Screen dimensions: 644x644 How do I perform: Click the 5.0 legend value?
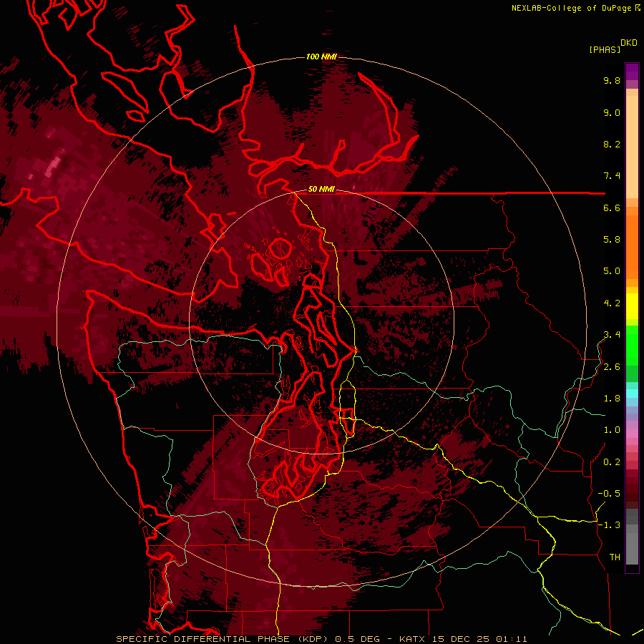(612, 271)
